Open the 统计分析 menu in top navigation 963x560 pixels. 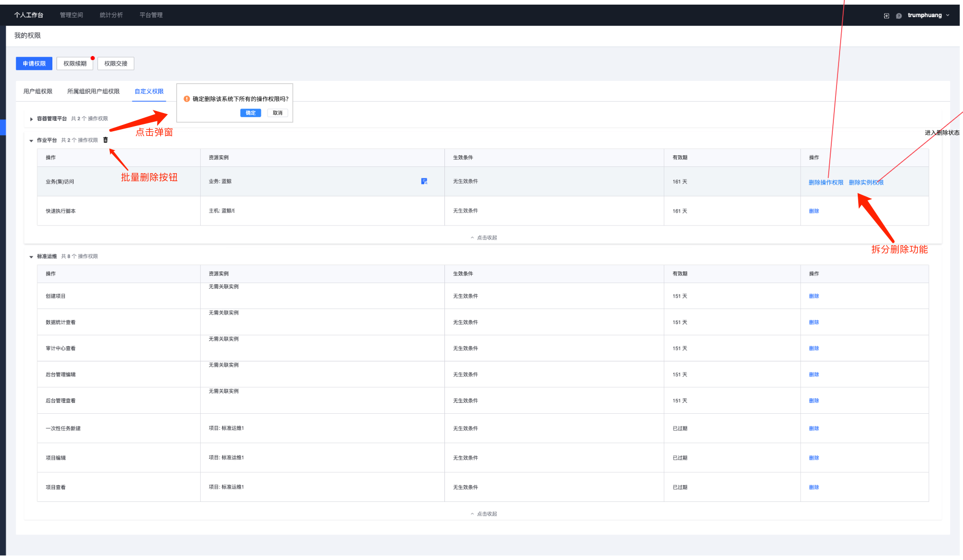(111, 15)
